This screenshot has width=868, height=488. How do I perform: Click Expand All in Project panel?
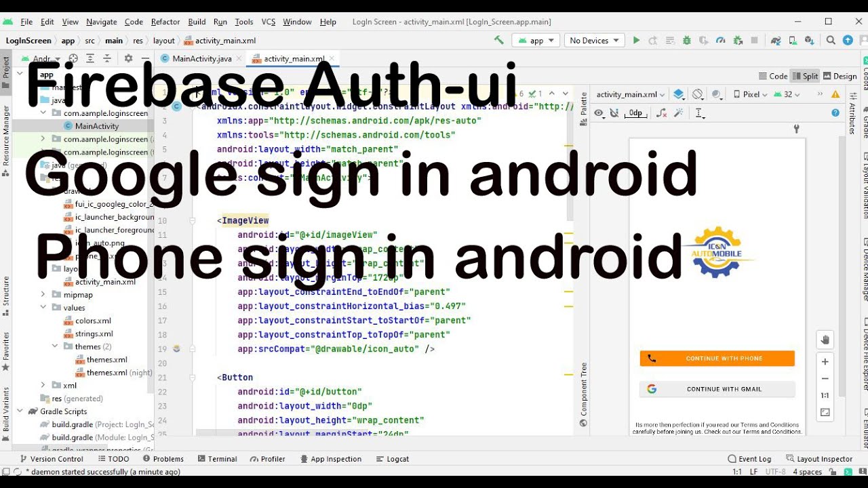pos(90,58)
